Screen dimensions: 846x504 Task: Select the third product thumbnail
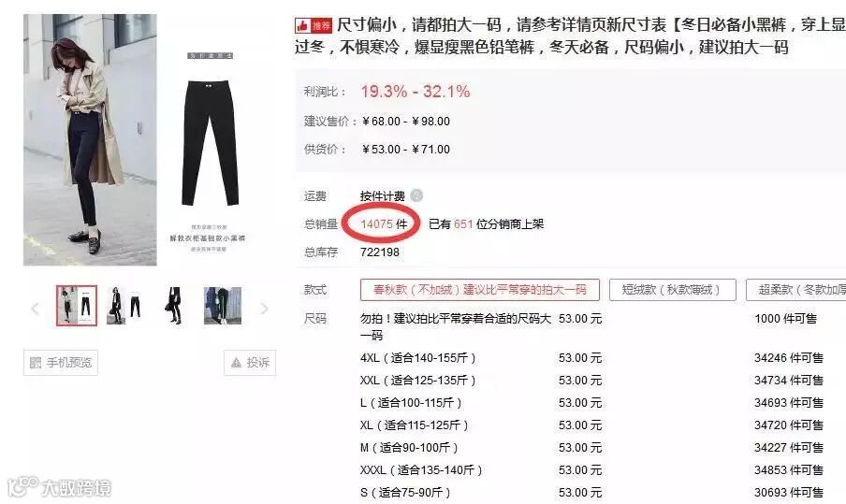[174, 306]
